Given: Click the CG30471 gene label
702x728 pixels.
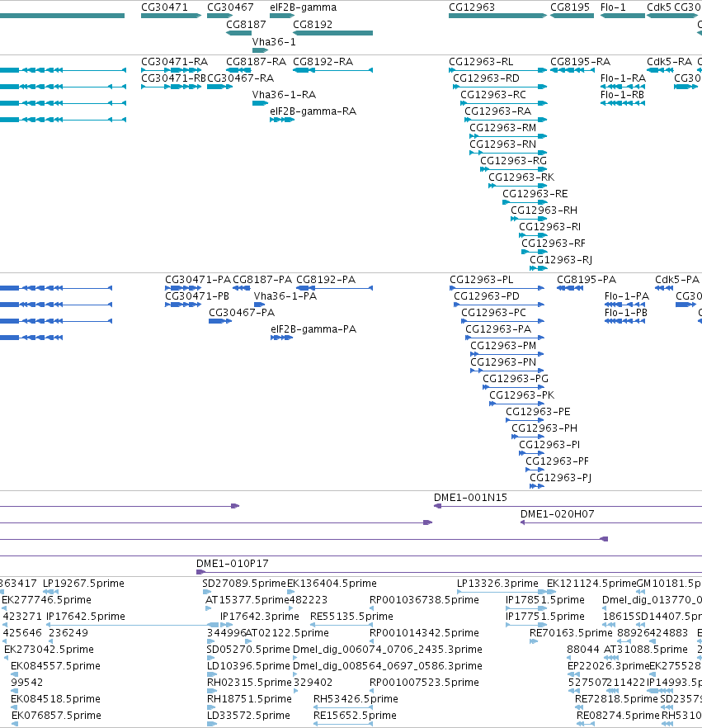Looking at the screenshot, I should [x=164, y=7].
